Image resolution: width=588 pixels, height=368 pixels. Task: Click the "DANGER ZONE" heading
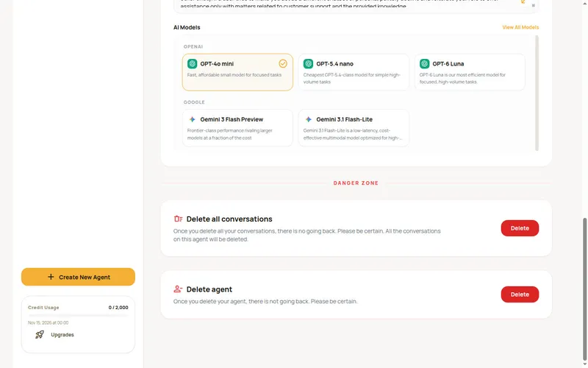click(356, 183)
